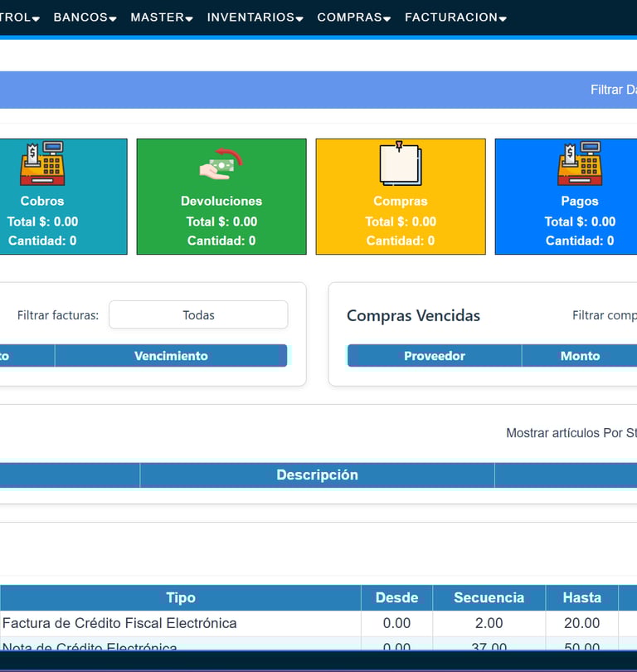Click Desde value 0.00 in Factura row
The width and height of the screenshot is (637, 672).
point(396,623)
